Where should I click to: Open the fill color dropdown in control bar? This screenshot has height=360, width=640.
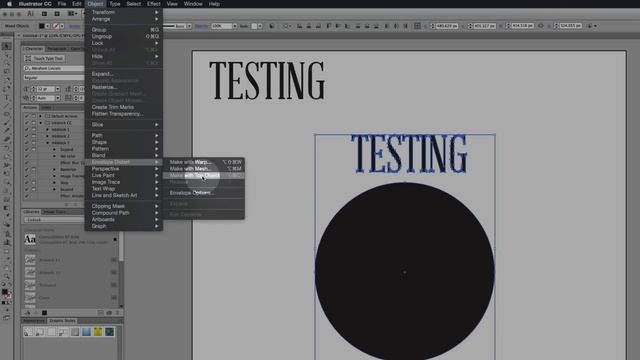pyautogui.click(x=48, y=26)
